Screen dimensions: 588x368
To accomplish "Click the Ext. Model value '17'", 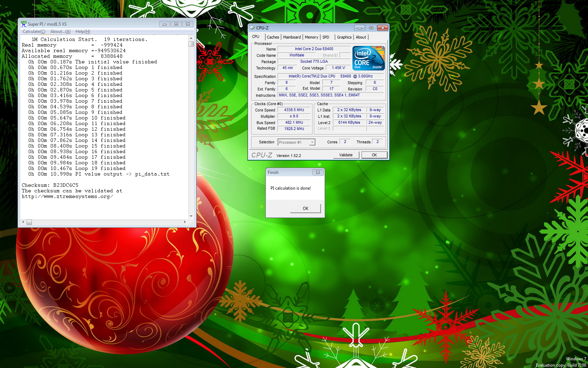I will coord(331,89).
